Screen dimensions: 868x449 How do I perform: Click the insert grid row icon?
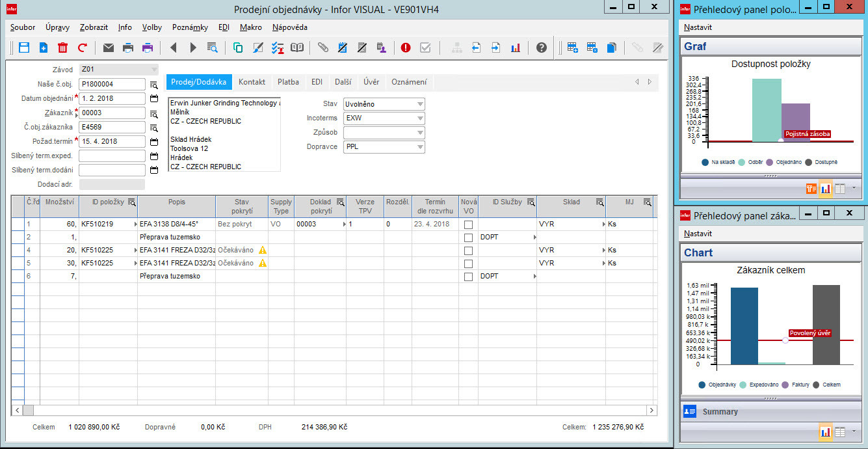[x=573, y=48]
